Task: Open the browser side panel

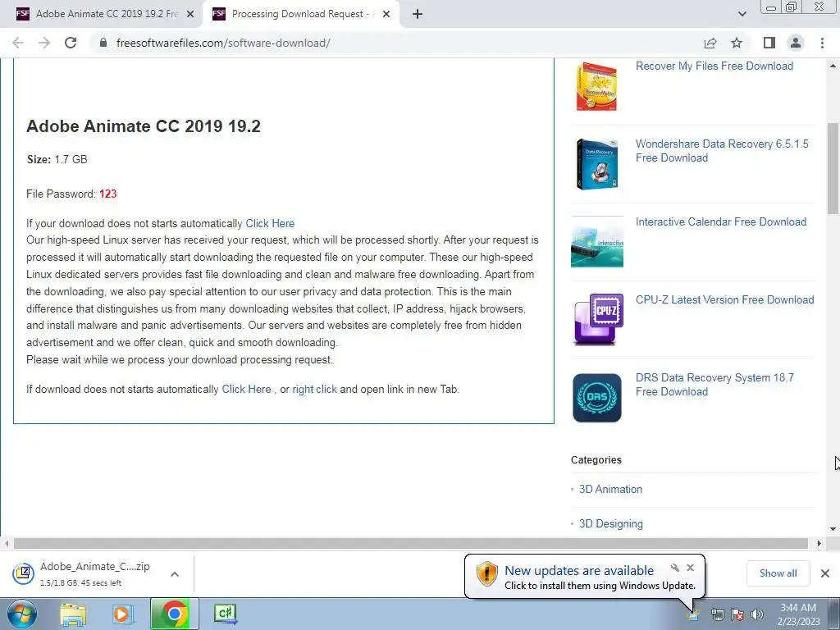Action: tap(769, 43)
